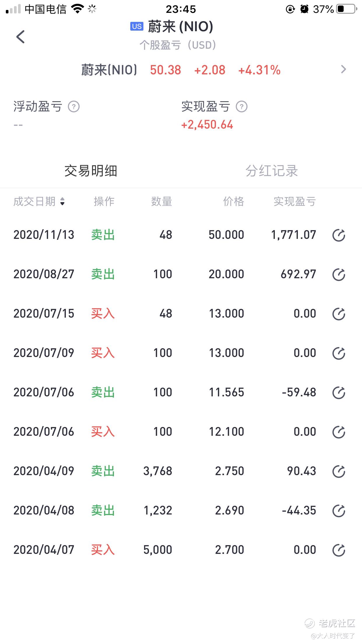Open detail icon for 2020/07/15 buy
The width and height of the screenshot is (362, 644).
339,314
